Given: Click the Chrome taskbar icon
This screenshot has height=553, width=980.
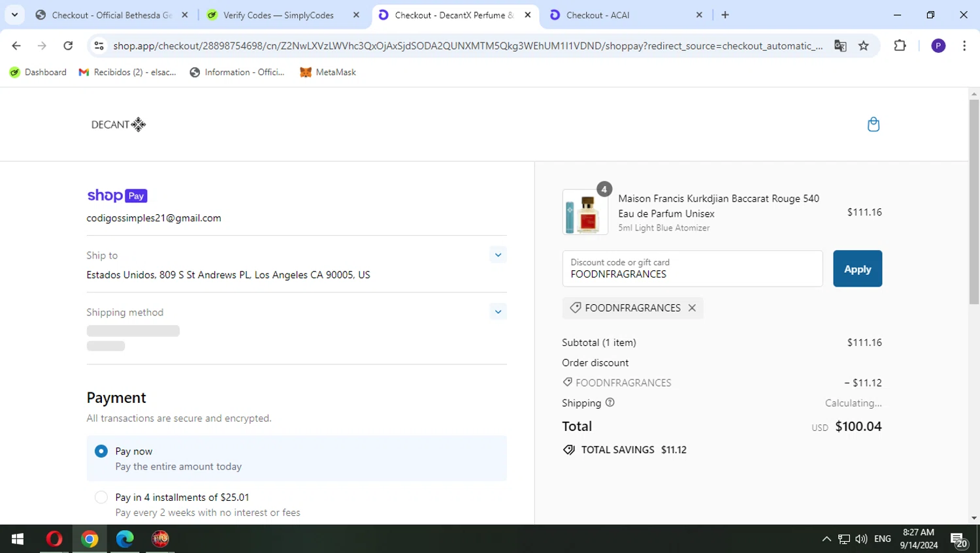Looking at the screenshot, I should 90,539.
